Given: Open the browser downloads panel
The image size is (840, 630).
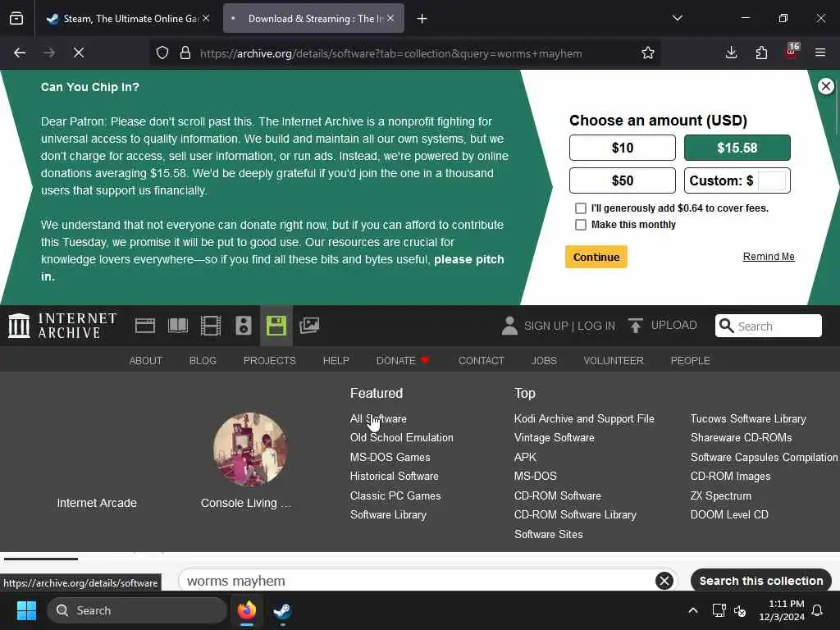Looking at the screenshot, I should (731, 52).
